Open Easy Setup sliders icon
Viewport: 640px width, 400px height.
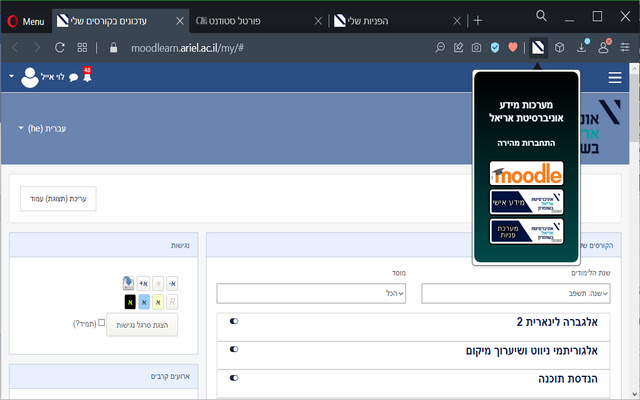pos(625,47)
